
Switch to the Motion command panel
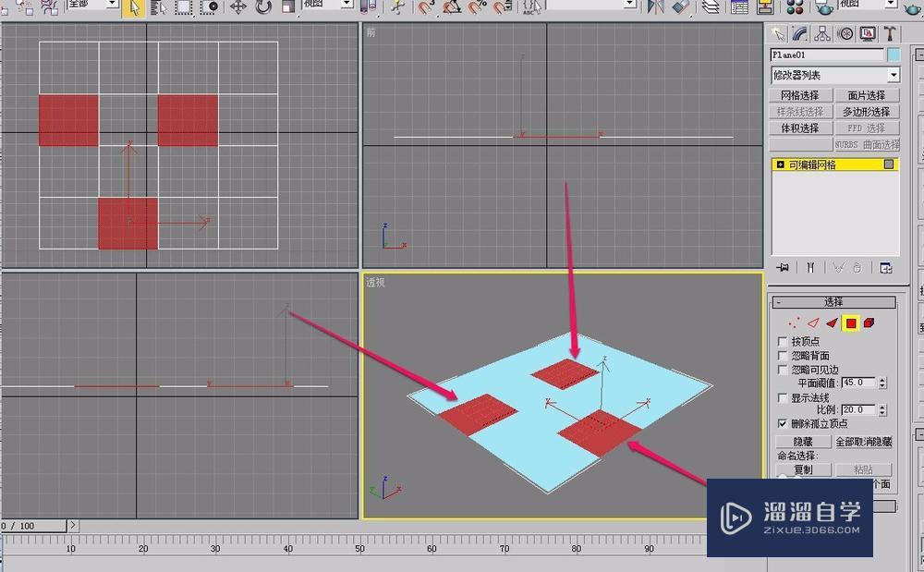click(845, 34)
